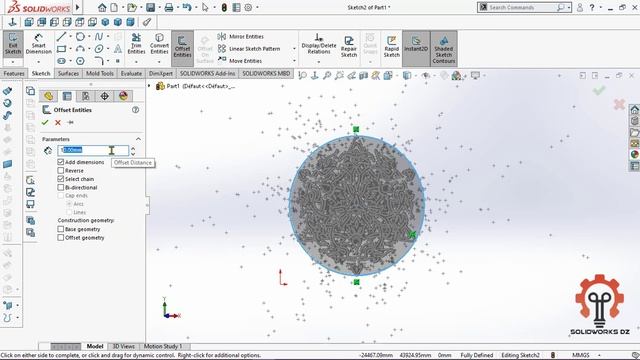Toggle Shaded Sketch Contours
640x360 pixels.
coord(444,48)
